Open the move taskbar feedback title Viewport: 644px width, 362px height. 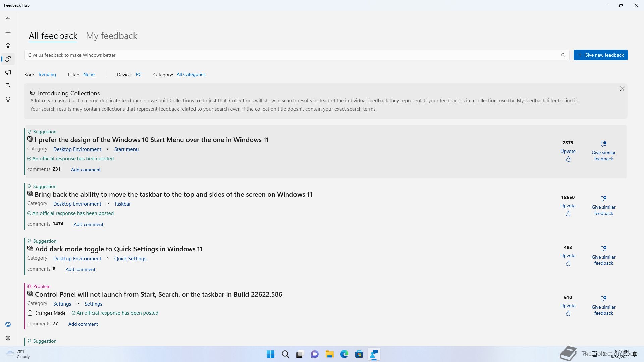click(x=173, y=194)
